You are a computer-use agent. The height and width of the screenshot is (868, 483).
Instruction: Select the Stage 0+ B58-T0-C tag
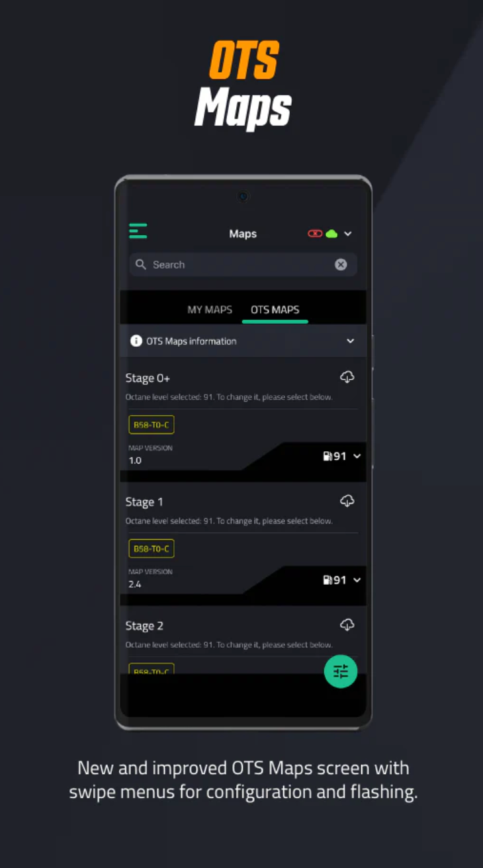tap(152, 425)
